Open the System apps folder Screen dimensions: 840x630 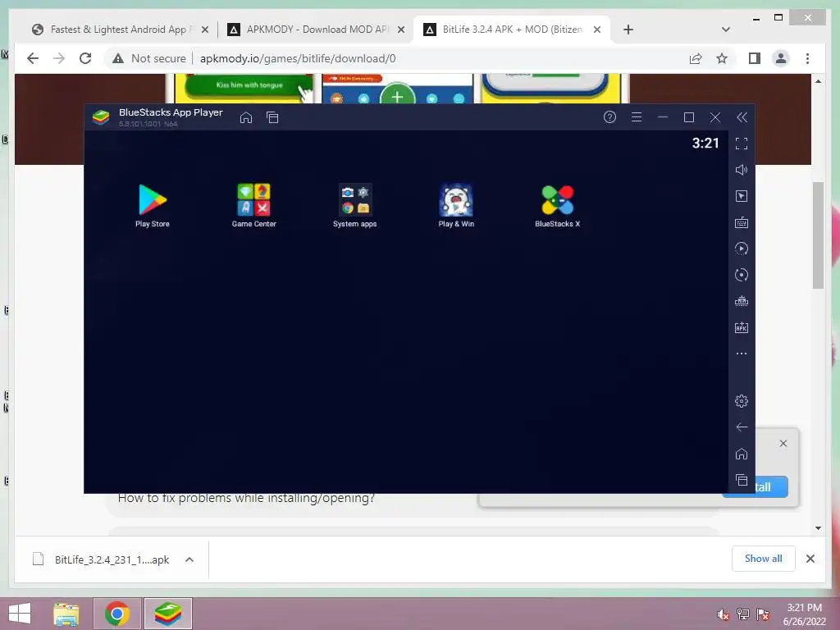point(354,206)
